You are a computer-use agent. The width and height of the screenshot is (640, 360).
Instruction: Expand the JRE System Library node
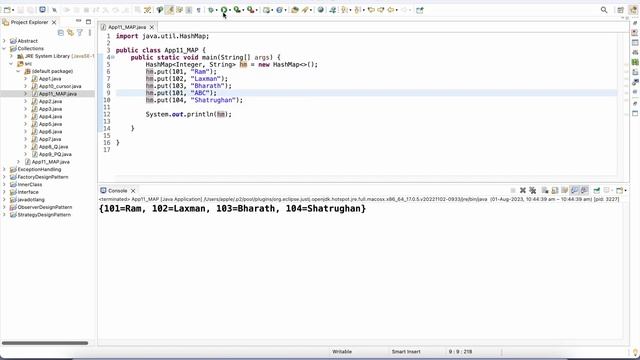(11, 56)
